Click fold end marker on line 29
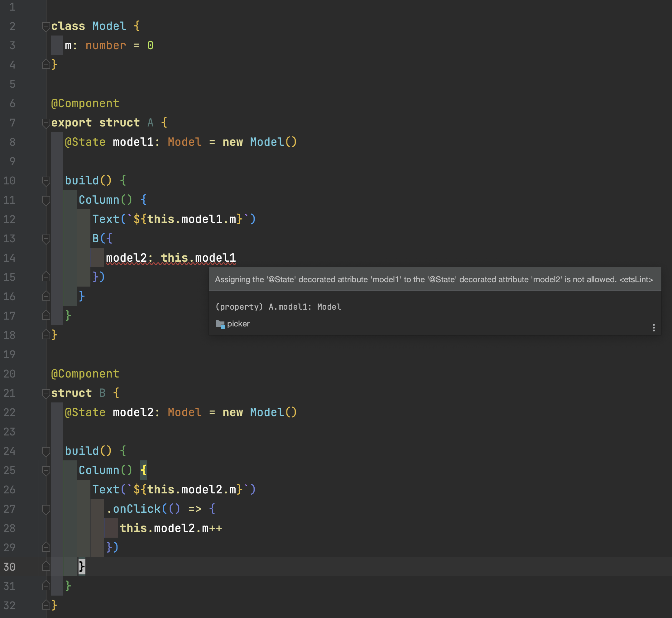 pos(46,547)
